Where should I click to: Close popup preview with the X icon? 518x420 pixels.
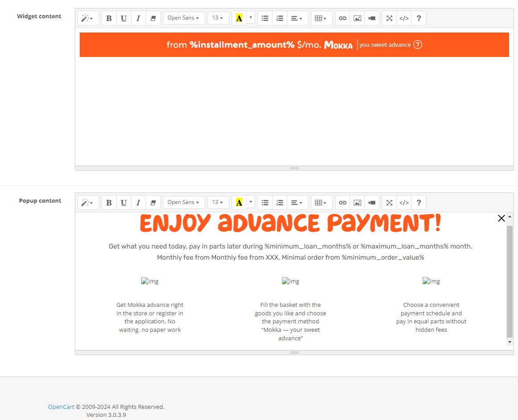point(501,218)
